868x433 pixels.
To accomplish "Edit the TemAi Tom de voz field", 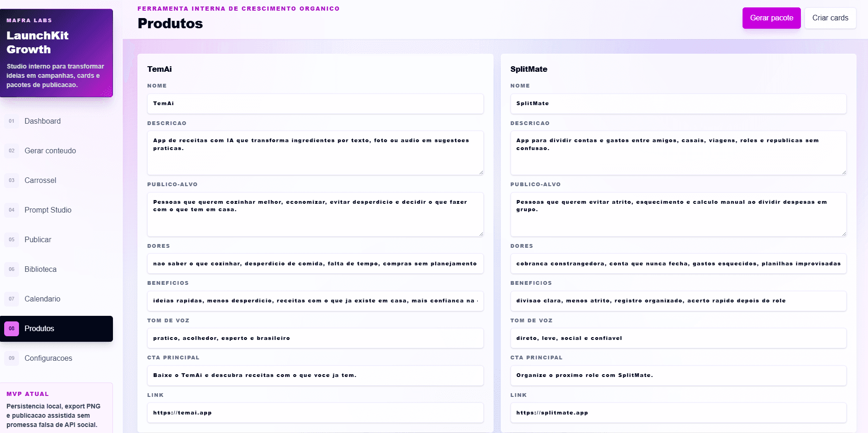I will pyautogui.click(x=315, y=339).
